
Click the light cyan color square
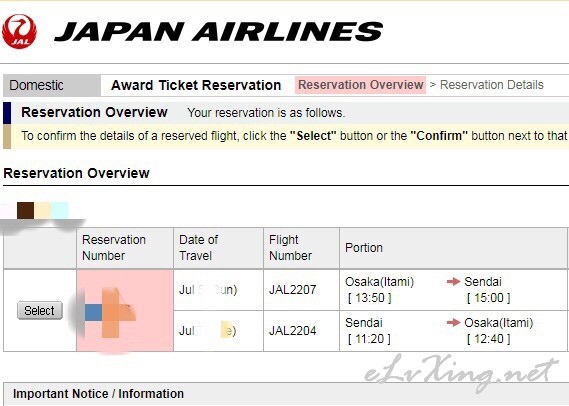click(60, 210)
